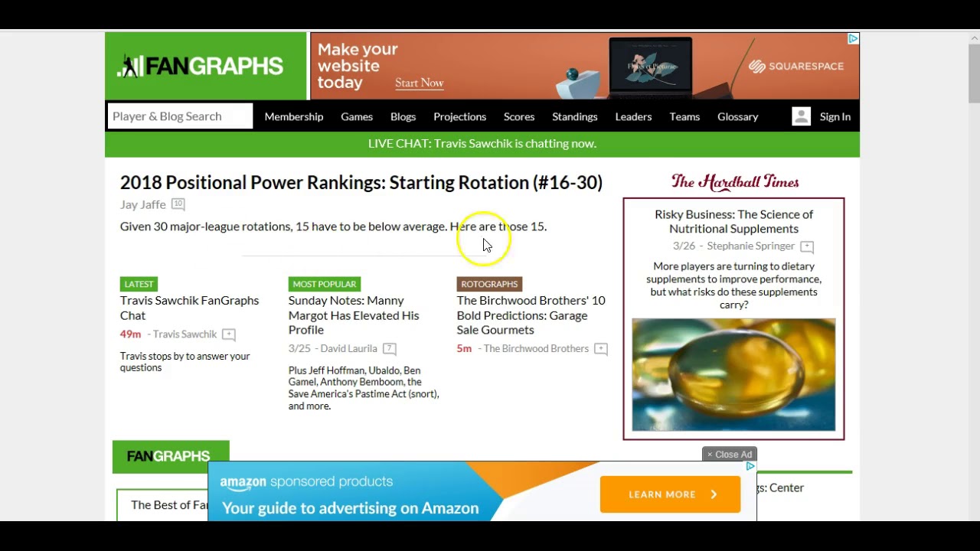Open The Hardball Times logo
Viewport: 980px width, 551px height.
pyautogui.click(x=735, y=181)
